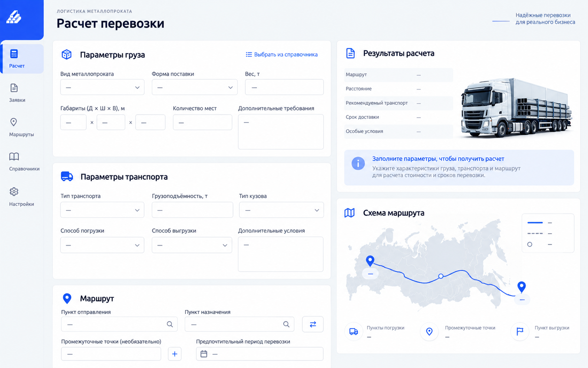Click the info icon in hint banner

pyautogui.click(x=358, y=163)
